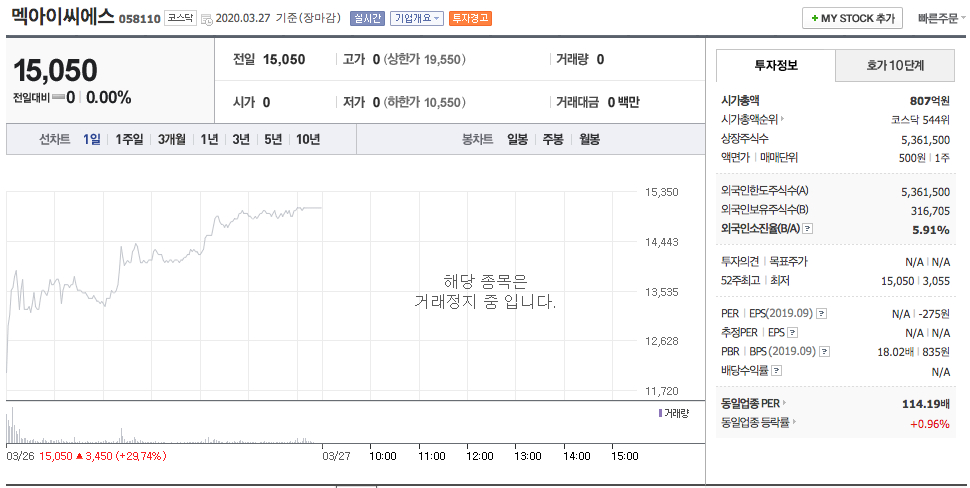Click the intraday price line chart
This screenshot has width=970, height=488.
(164, 291)
